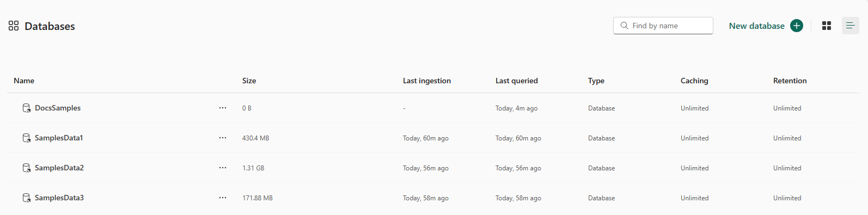Click the magnifier icon in the search box
This screenshot has height=215, width=868.
(x=625, y=26)
